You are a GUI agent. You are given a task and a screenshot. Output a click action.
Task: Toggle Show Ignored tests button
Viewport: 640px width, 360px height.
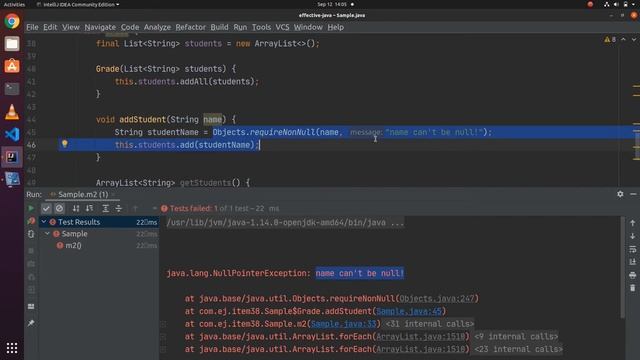[x=60, y=209]
